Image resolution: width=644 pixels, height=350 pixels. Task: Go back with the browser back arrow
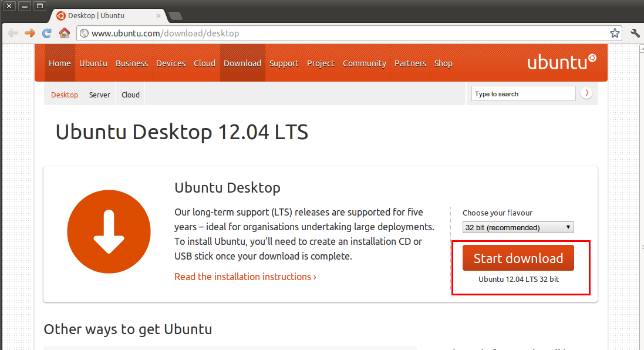(x=13, y=33)
